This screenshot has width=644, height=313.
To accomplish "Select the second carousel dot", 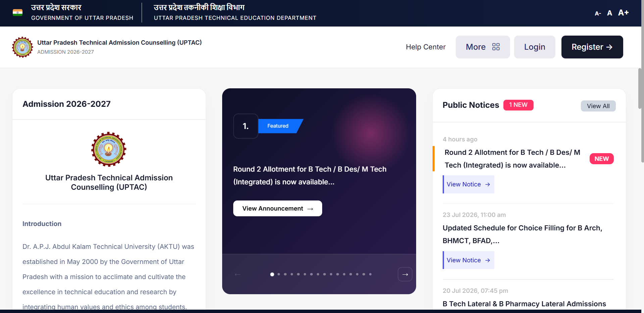I will 279,274.
